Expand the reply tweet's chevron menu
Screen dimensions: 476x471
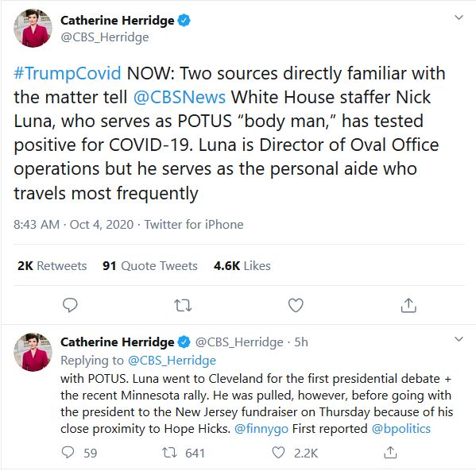(x=459, y=339)
